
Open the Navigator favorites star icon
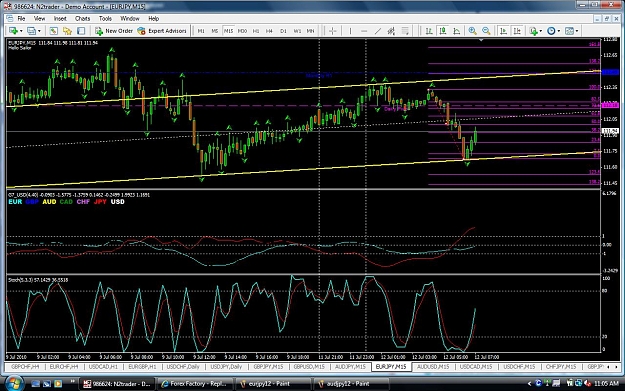point(67,31)
